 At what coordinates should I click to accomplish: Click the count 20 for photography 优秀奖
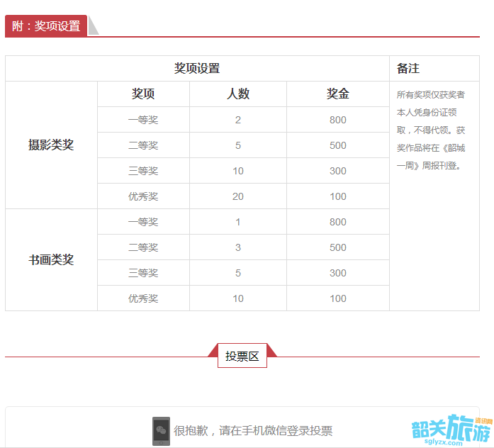238,196
